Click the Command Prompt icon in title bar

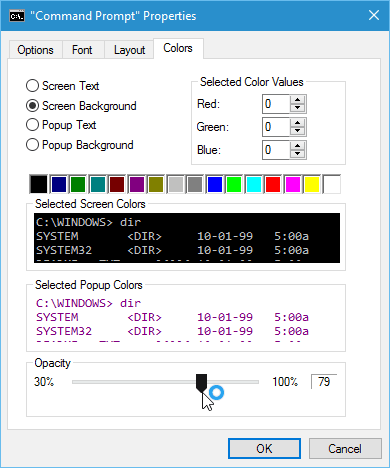pyautogui.click(x=17, y=16)
